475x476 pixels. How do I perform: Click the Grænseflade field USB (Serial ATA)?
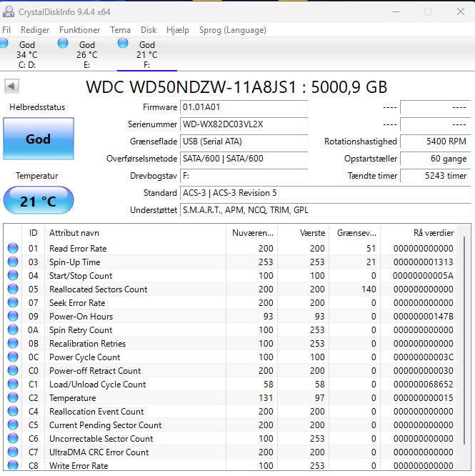point(244,142)
